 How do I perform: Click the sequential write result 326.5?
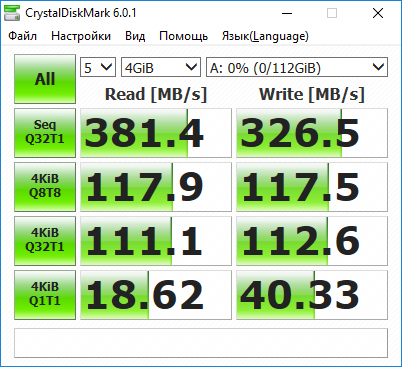coord(312,133)
